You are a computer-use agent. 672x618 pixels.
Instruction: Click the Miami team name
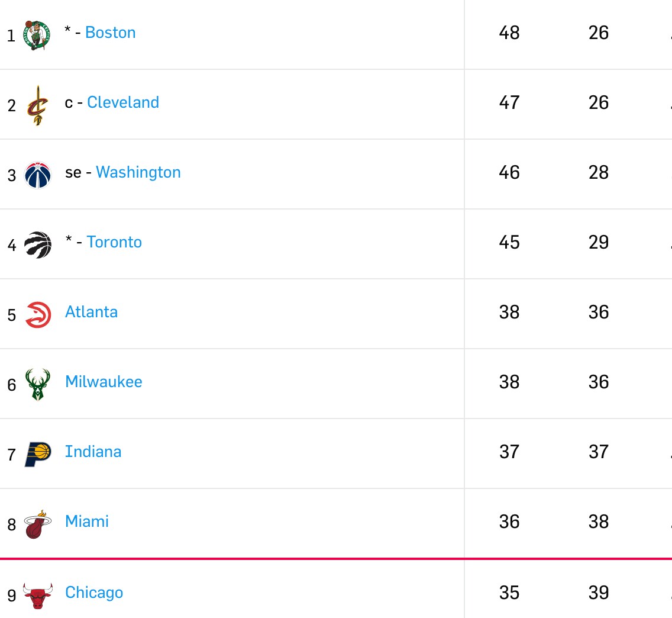click(86, 522)
